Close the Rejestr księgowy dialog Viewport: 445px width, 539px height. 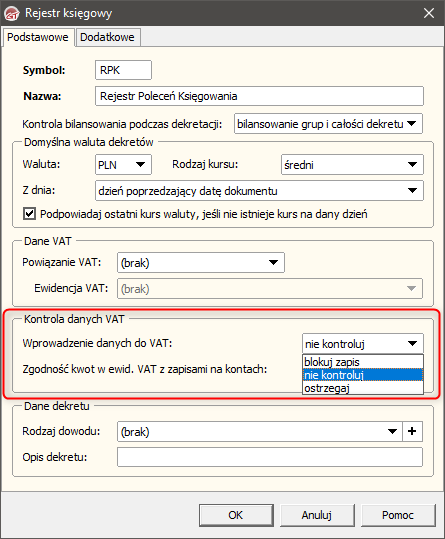coord(429,13)
